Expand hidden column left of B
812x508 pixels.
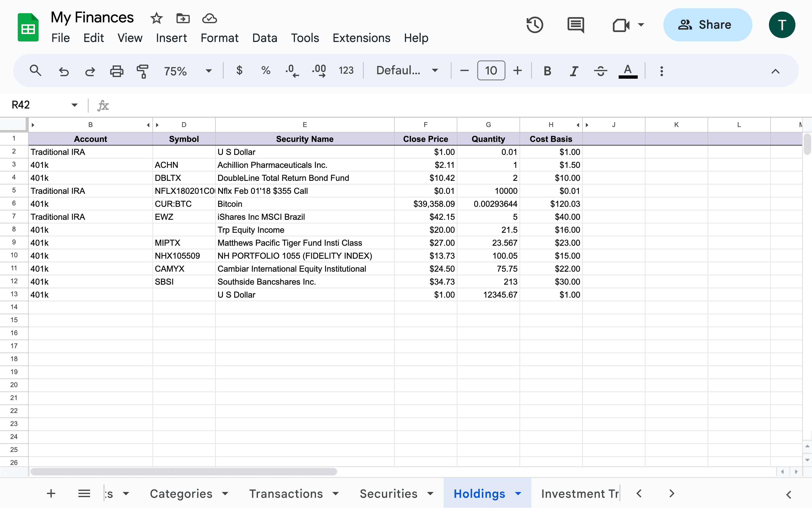coord(33,125)
